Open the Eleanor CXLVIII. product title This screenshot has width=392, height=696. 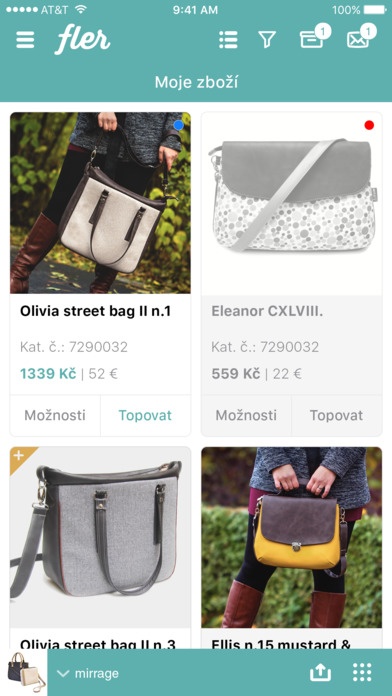(x=267, y=311)
